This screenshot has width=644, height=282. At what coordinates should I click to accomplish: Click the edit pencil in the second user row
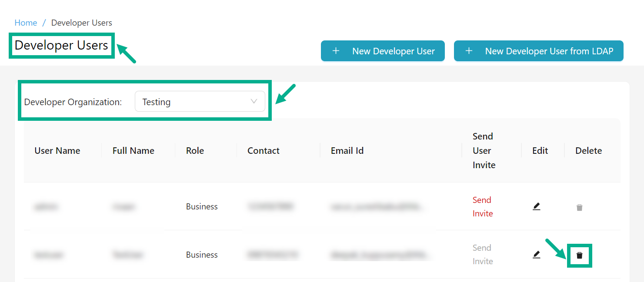click(x=536, y=255)
